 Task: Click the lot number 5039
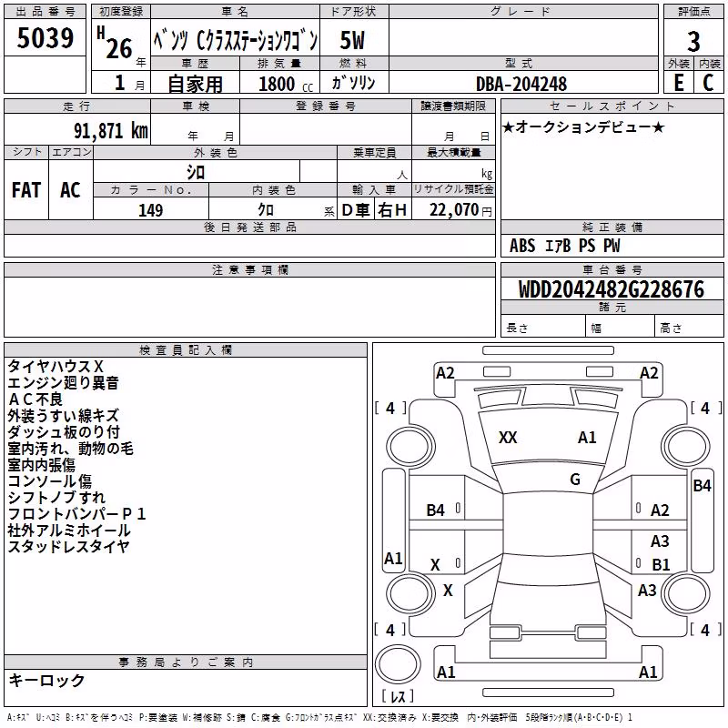45,38
